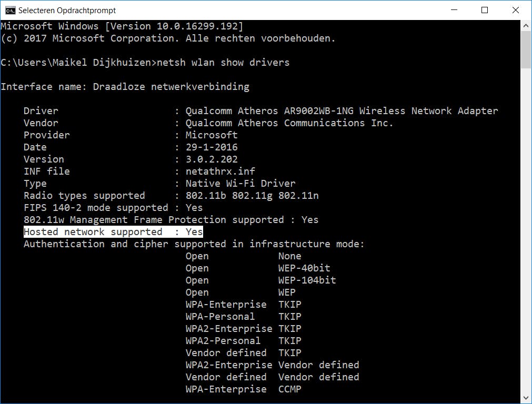Viewport: 532px width, 404px height.
Task: Click the typed "netsh wlan show drivers" command
Action: [224, 63]
